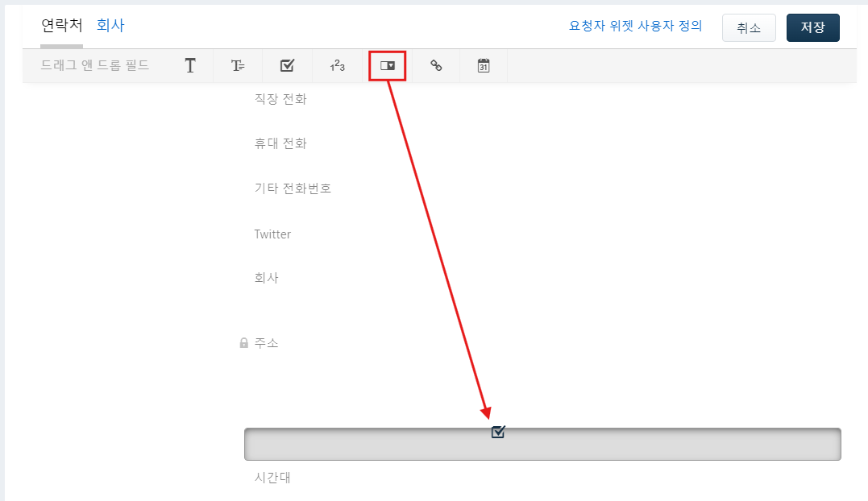Click the dependent field link icon
Image resolution: width=868 pixels, height=501 pixels.
pos(436,66)
